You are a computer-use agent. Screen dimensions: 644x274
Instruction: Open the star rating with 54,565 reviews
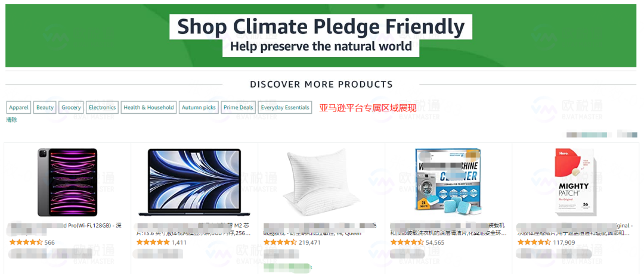click(x=407, y=242)
